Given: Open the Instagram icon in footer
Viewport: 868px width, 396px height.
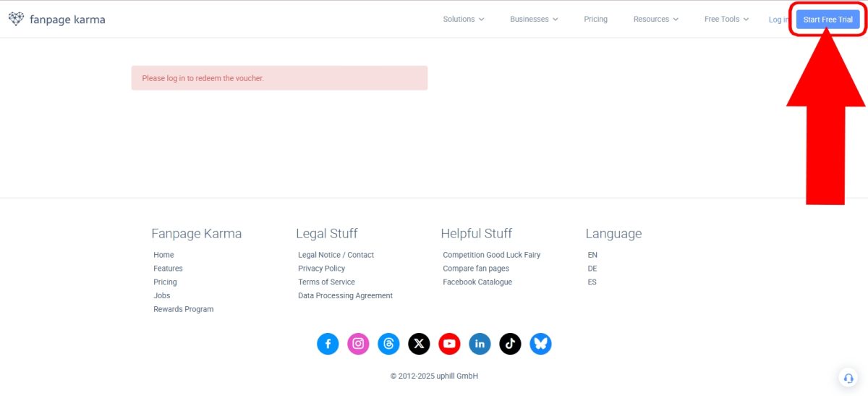Looking at the screenshot, I should [358, 343].
